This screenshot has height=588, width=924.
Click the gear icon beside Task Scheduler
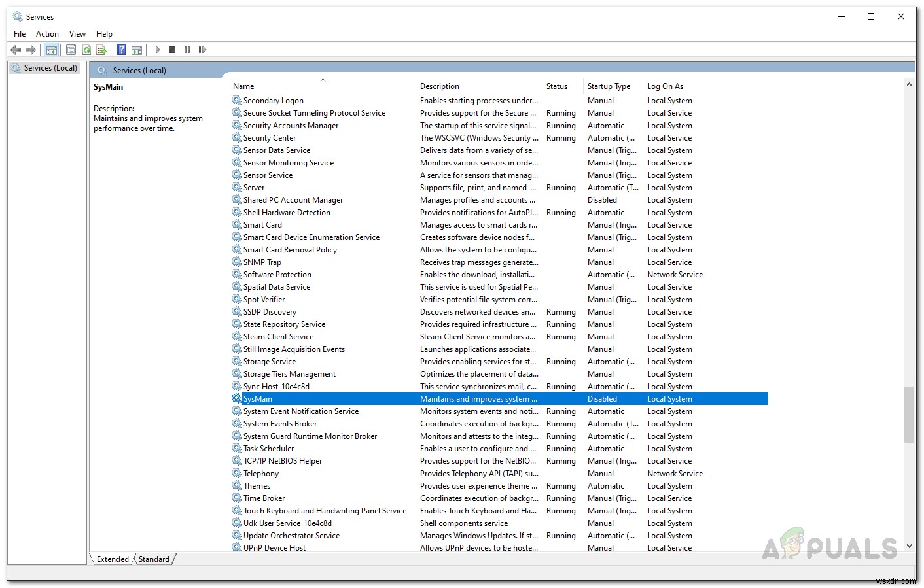(237, 448)
